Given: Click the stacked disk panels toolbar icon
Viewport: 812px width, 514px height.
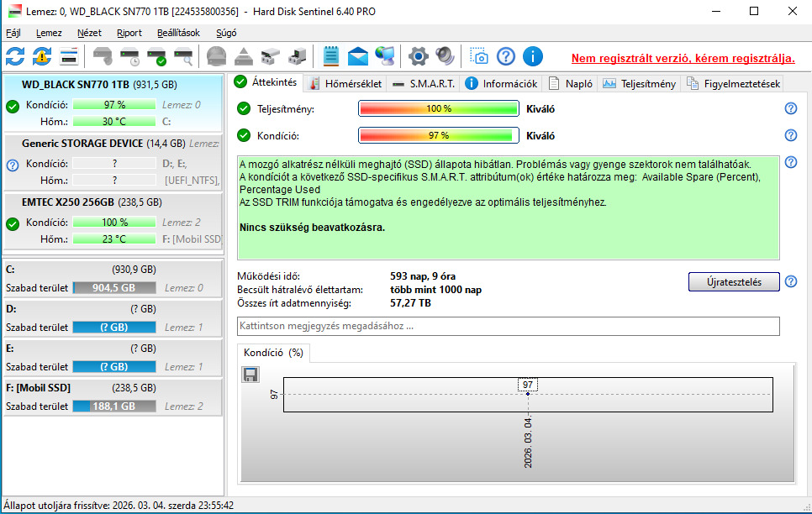Looking at the screenshot, I should tap(69, 56).
